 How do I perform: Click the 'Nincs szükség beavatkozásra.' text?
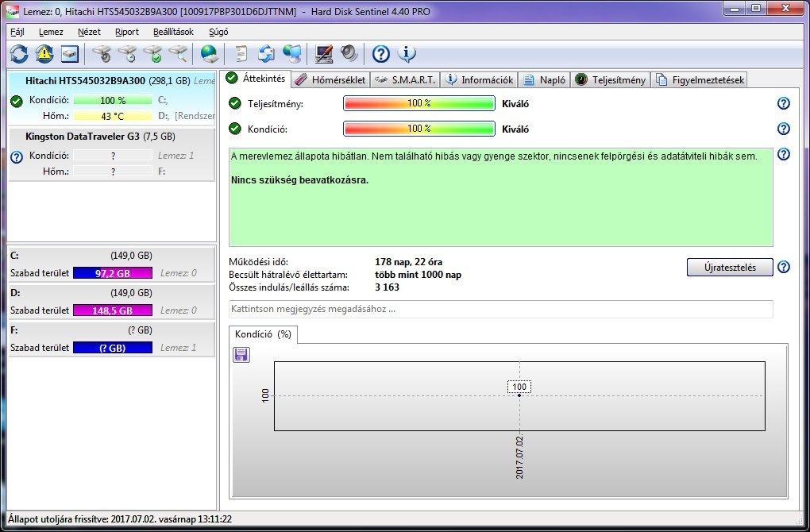299,181
